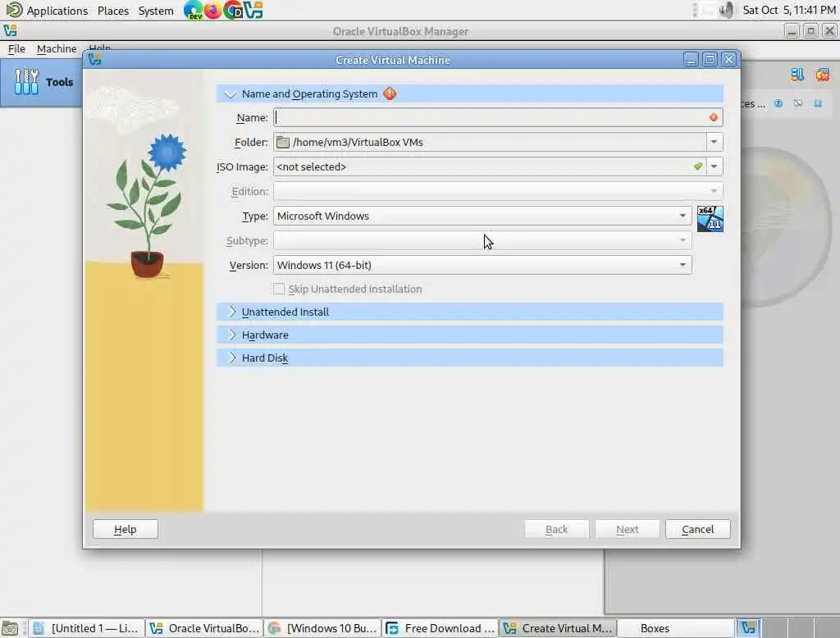
Task: Open the Edition dropdown
Action: tap(498, 191)
